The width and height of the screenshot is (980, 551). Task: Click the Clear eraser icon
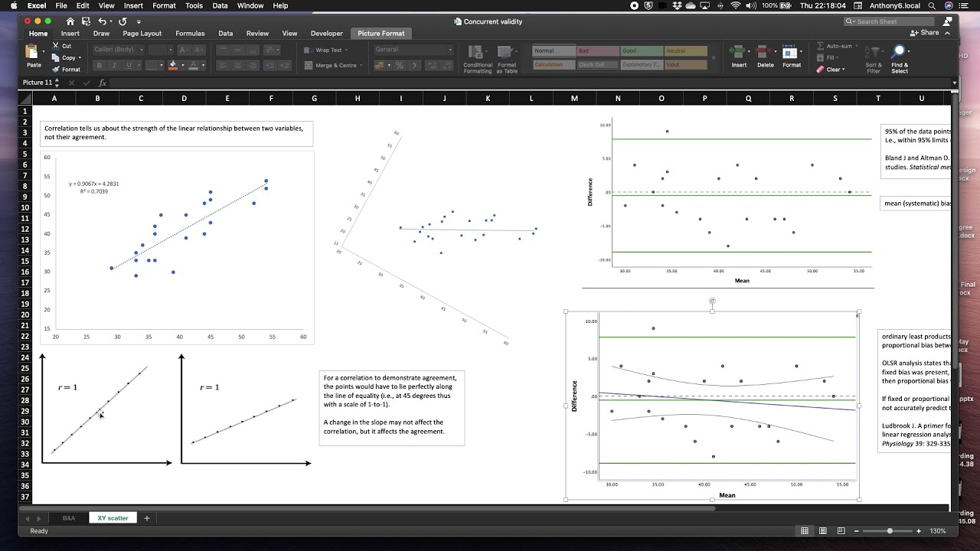point(821,70)
